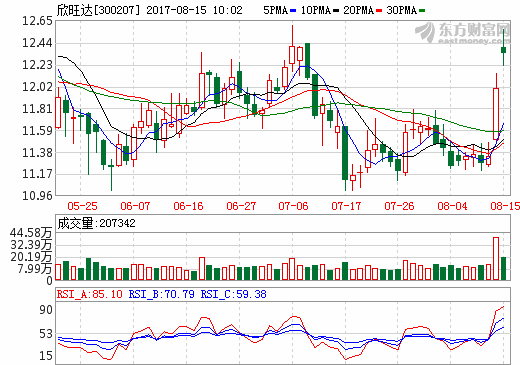Click the 5PMA blue legend swatch
Viewport: 520px width, 365px height.
pyautogui.click(x=293, y=11)
